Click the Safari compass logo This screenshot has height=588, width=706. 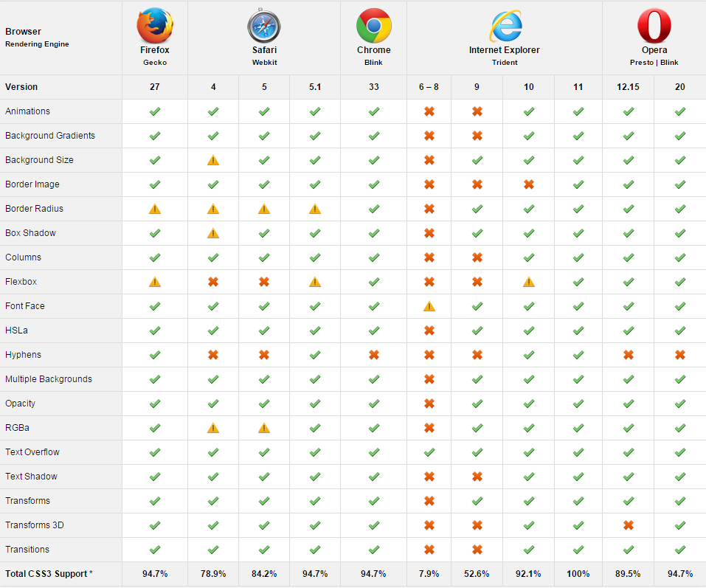[264, 26]
